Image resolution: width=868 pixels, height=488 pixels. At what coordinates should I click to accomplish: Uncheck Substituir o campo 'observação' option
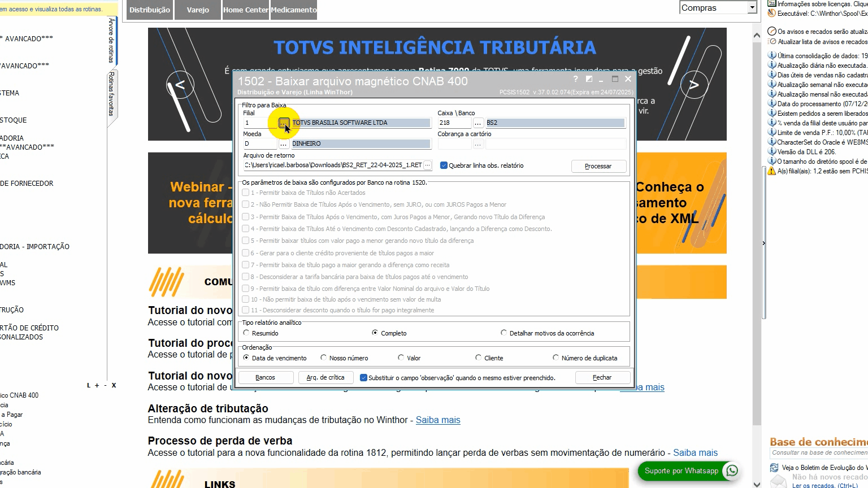[363, 378]
